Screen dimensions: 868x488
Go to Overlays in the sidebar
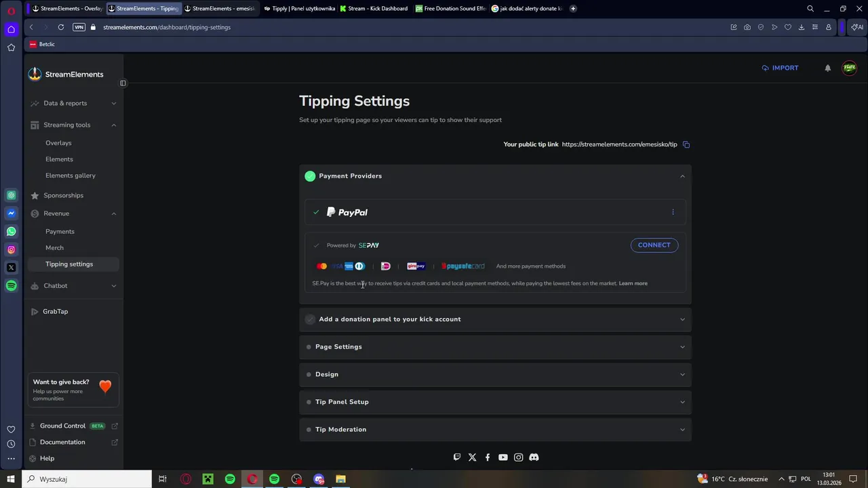[x=58, y=143]
